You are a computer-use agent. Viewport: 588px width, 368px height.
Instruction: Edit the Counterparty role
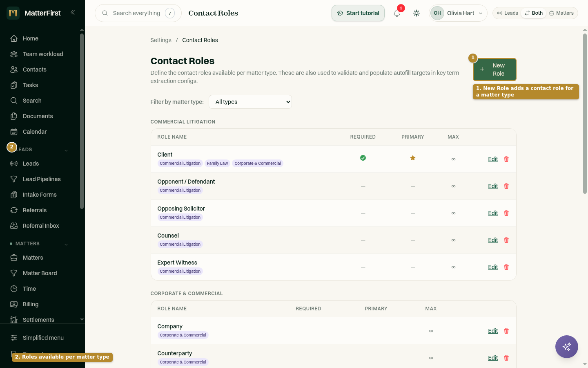coord(493,358)
